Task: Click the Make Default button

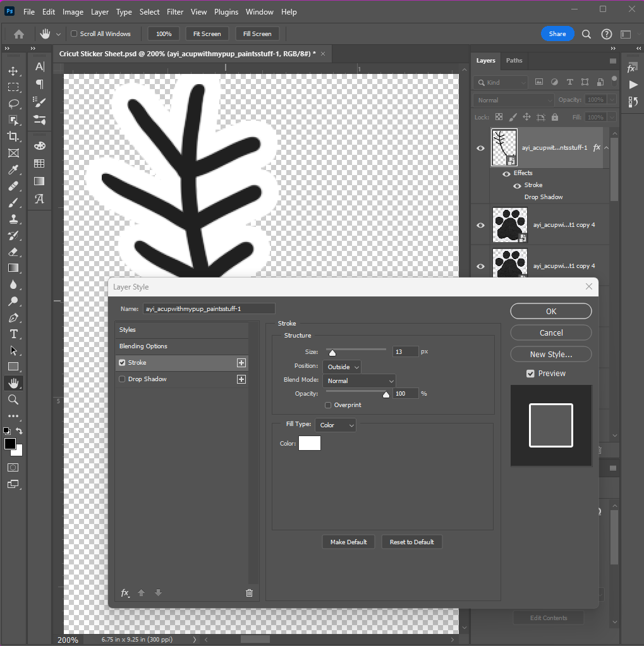Action: click(x=348, y=542)
